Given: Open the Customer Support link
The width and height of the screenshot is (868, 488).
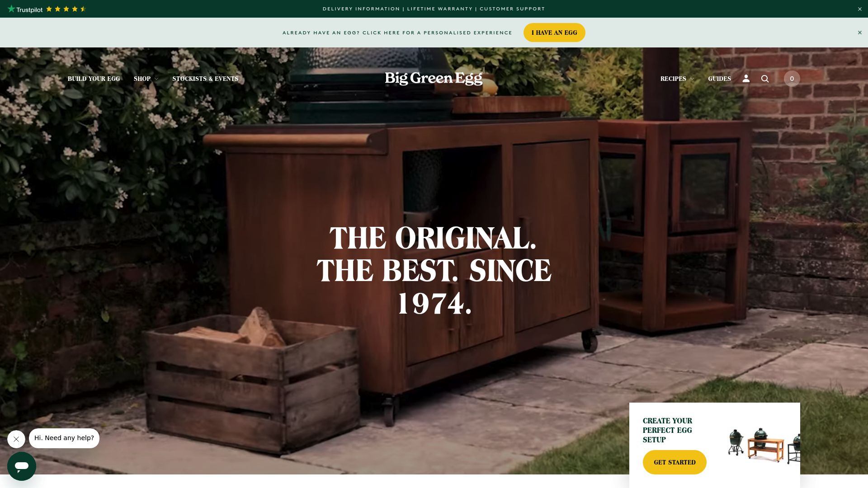Looking at the screenshot, I should point(512,9).
